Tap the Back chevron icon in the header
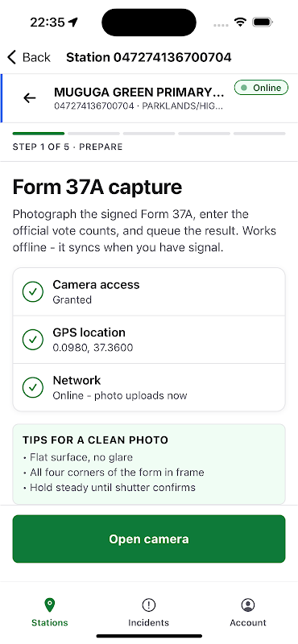298x644 pixels. tap(12, 57)
